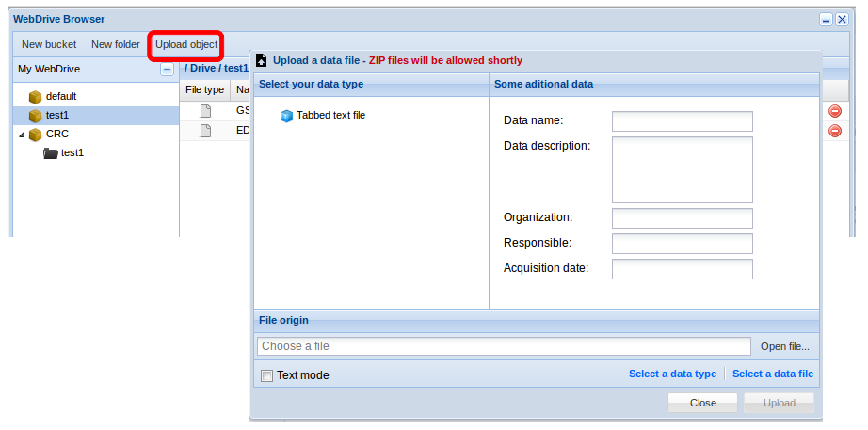Click the Select a data file link

(x=773, y=374)
